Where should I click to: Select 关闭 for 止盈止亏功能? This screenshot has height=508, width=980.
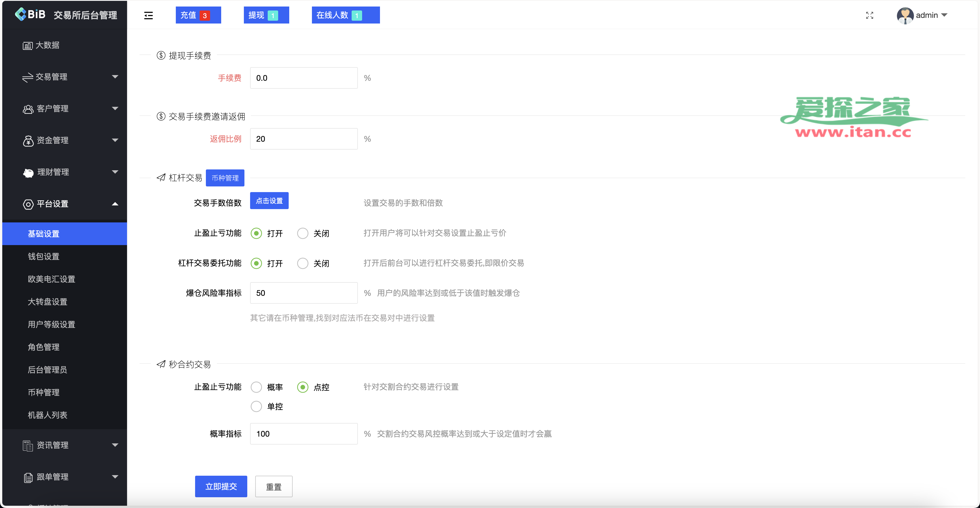(303, 233)
